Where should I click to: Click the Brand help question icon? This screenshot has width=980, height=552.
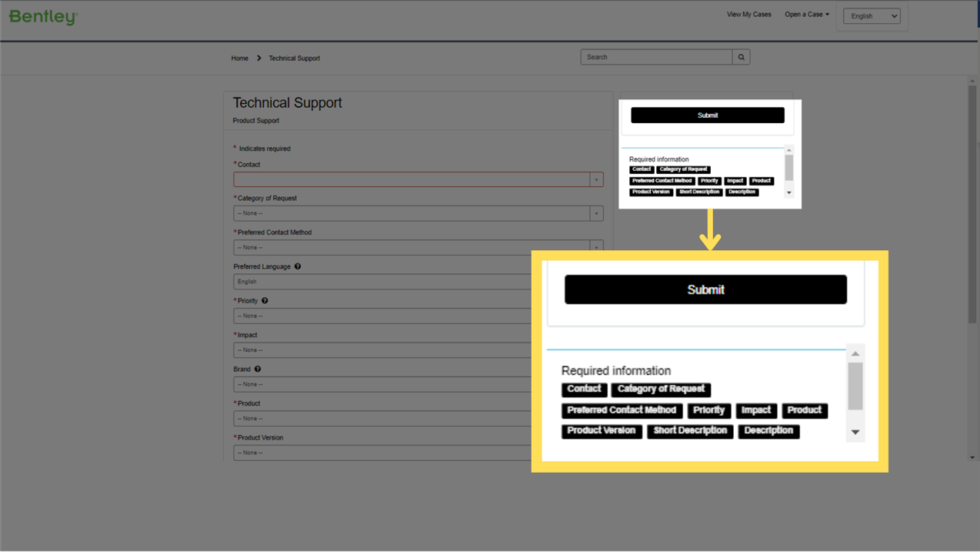(258, 370)
